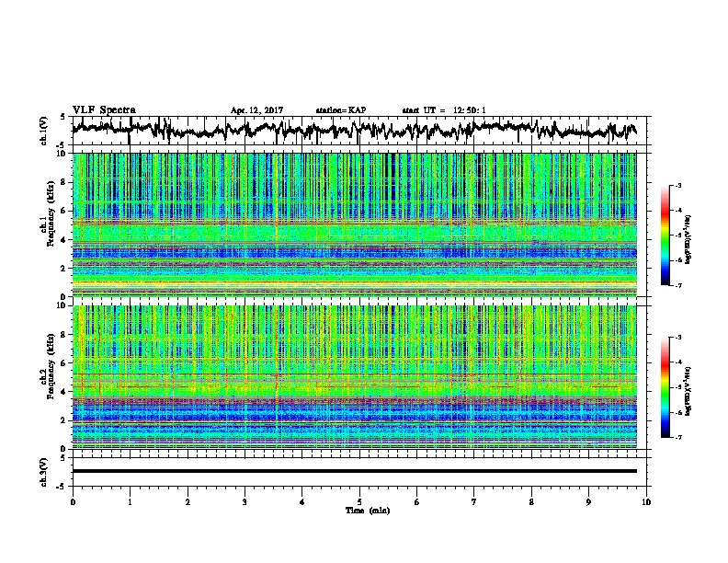The image size is (728, 563).
Task: Click the ch.3 flat black trace line
Action: point(354,471)
